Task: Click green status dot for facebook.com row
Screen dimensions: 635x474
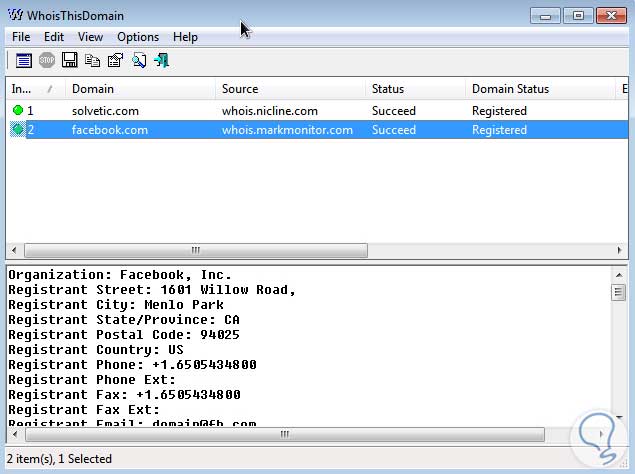Action: click(18, 130)
